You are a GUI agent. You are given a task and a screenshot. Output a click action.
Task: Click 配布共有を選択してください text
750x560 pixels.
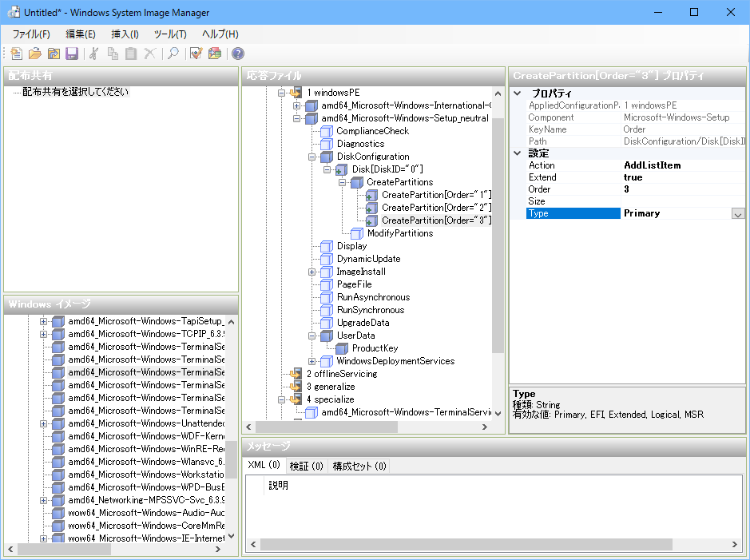pos(76,91)
